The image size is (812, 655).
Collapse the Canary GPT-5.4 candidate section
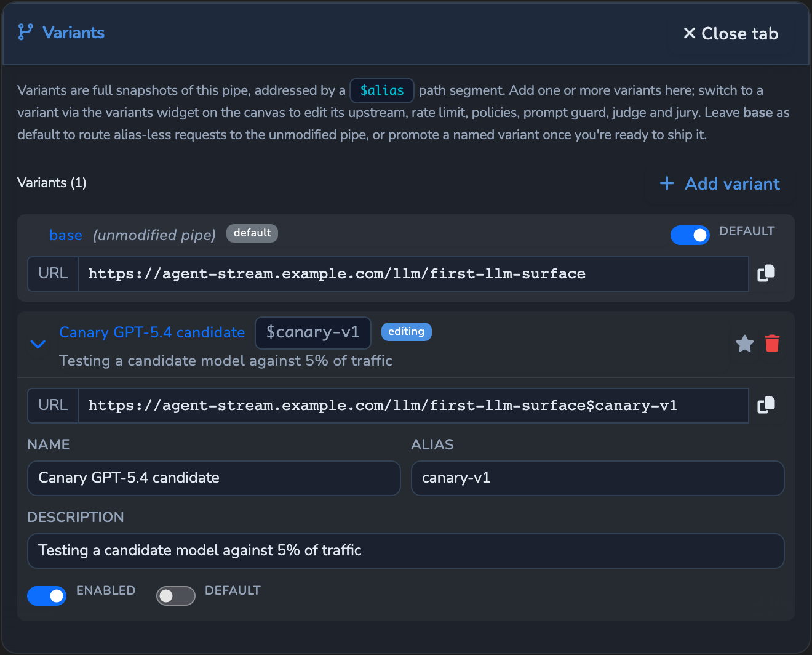coord(38,344)
